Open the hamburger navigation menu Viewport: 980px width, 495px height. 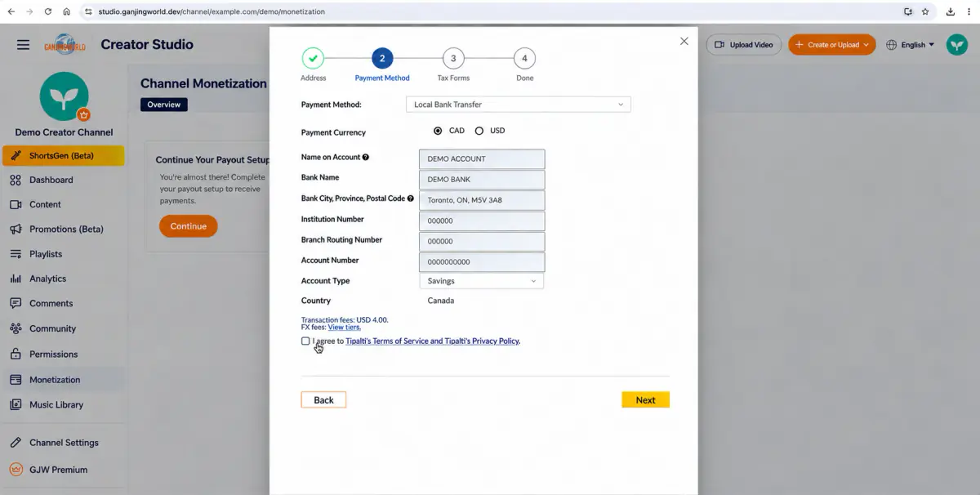[23, 45]
